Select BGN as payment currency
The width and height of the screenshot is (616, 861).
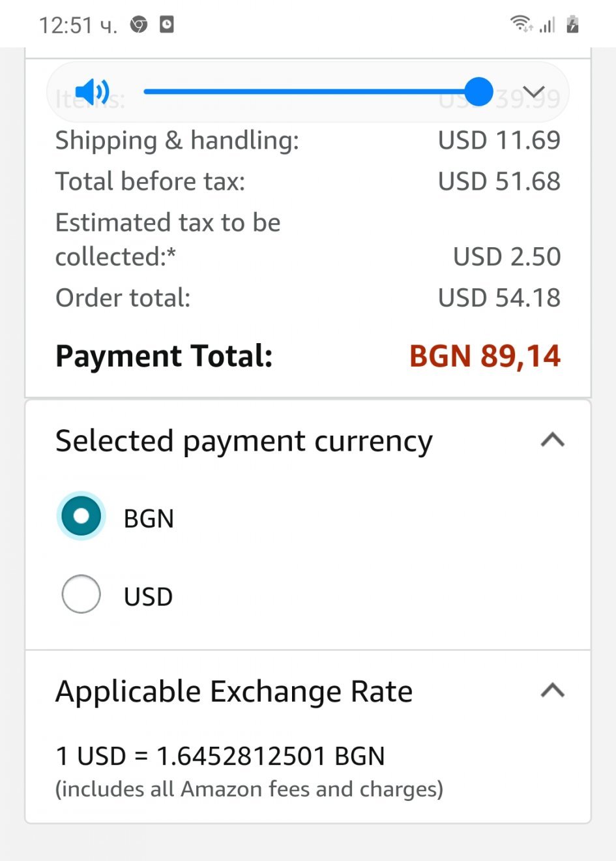(x=81, y=516)
